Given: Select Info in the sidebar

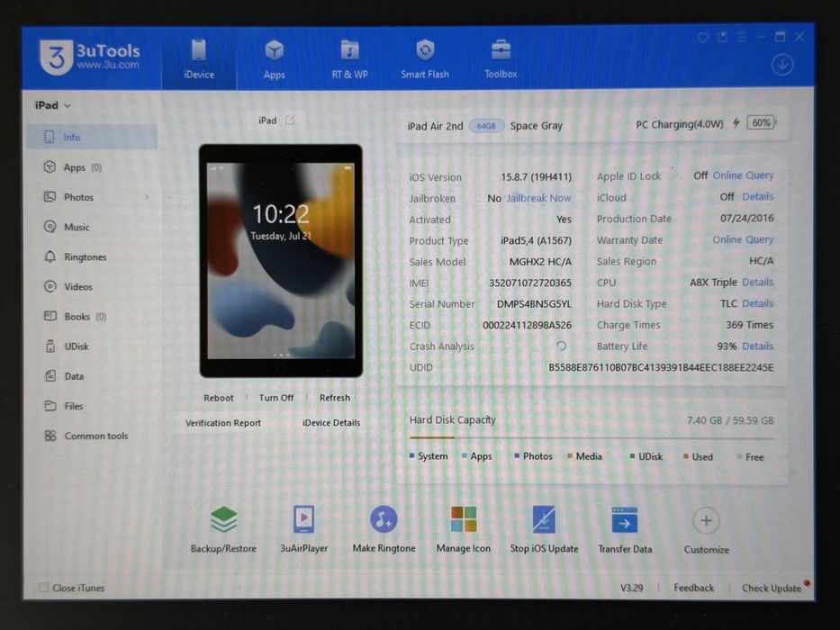Looking at the screenshot, I should point(92,137).
